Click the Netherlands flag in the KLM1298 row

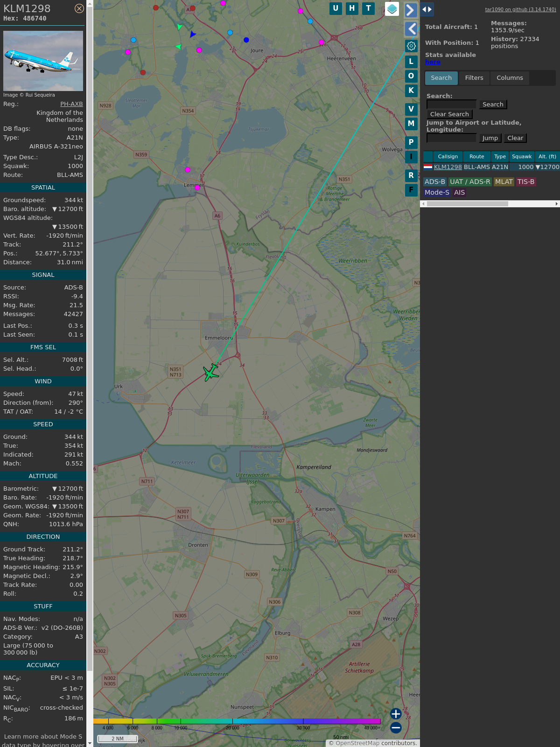point(428,167)
